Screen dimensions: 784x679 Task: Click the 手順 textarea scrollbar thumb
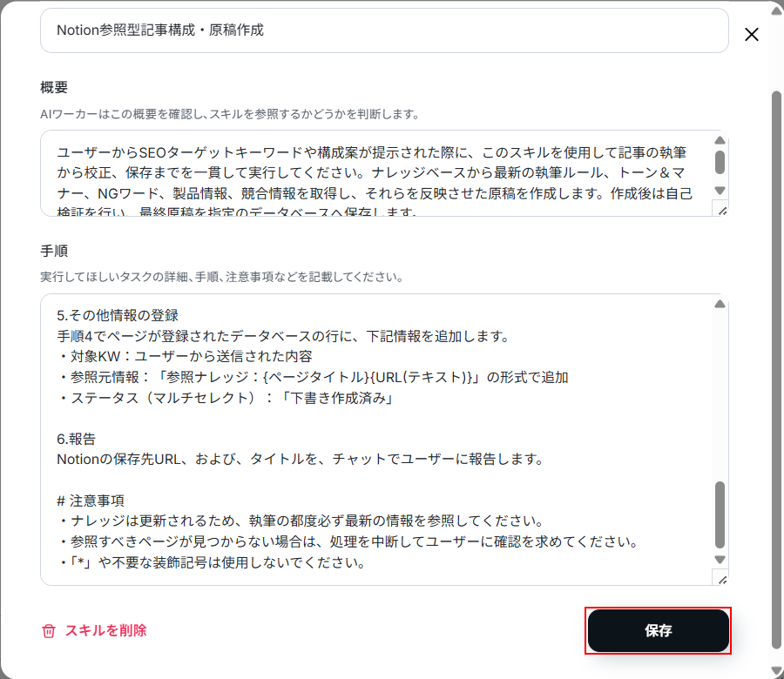point(720,515)
